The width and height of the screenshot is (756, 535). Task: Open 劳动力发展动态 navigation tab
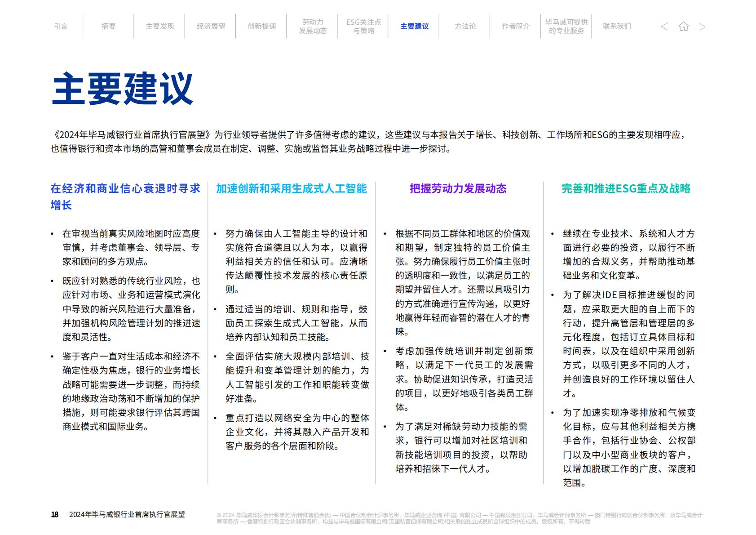coord(313,26)
